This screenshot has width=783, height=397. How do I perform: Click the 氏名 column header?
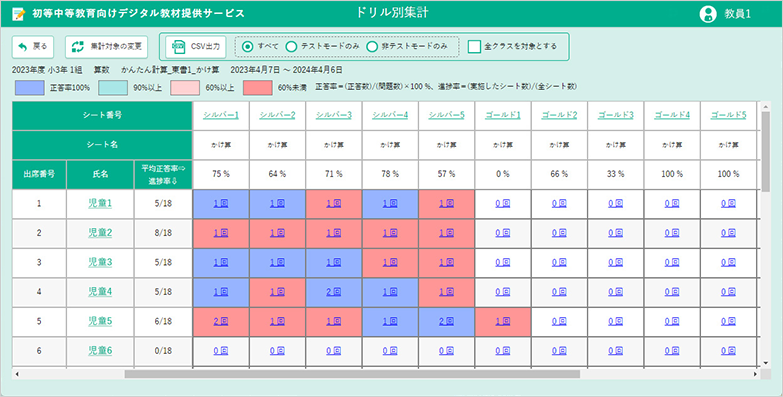point(100,175)
